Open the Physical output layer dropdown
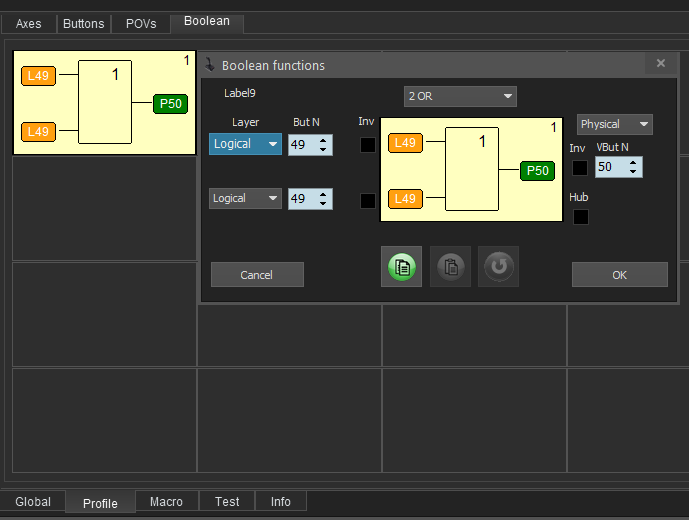The height and width of the screenshot is (520, 689). click(x=614, y=124)
